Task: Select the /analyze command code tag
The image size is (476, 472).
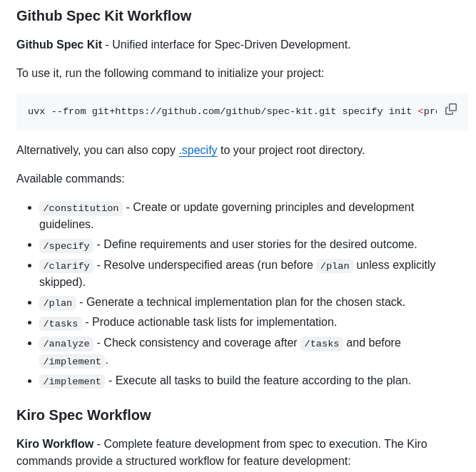Action: click(66, 344)
